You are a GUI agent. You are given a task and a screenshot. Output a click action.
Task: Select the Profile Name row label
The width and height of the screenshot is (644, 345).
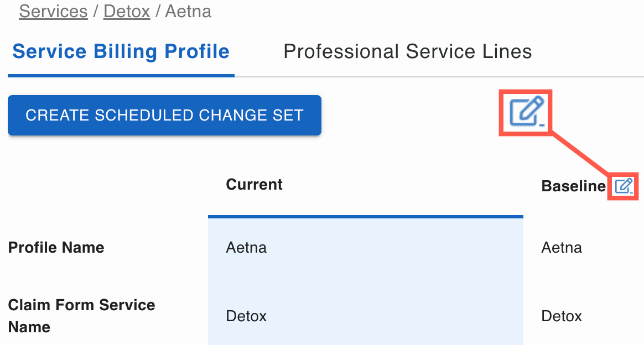coord(56,247)
